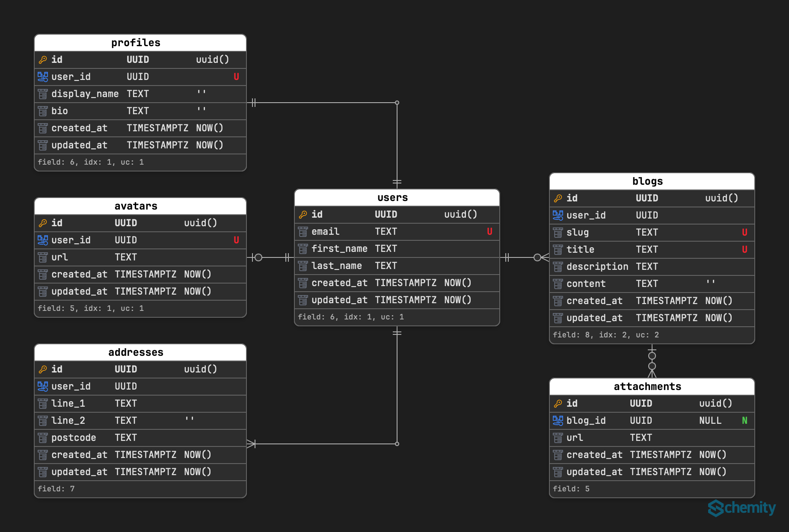Viewport: 789px width, 532px height.
Task: Click the column icon beside users email
Action: click(x=303, y=232)
